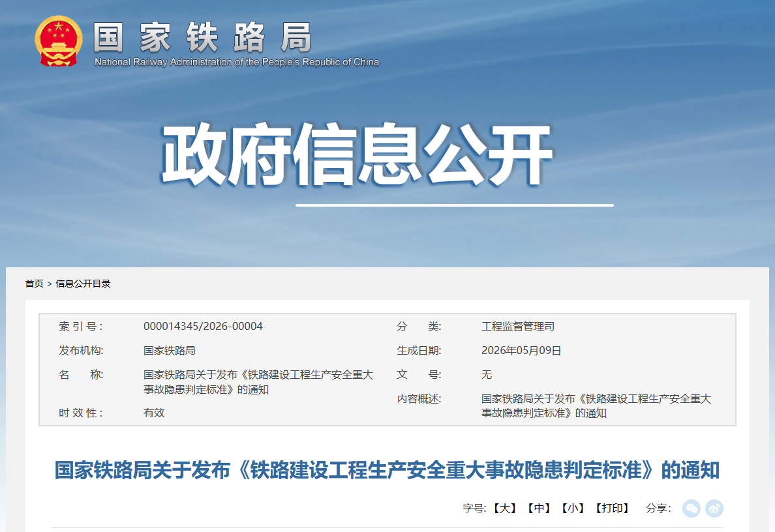Click the 字号 label

(x=474, y=509)
